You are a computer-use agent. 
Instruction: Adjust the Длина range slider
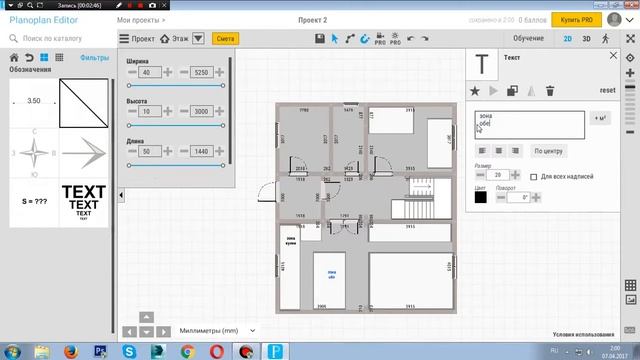(176, 165)
